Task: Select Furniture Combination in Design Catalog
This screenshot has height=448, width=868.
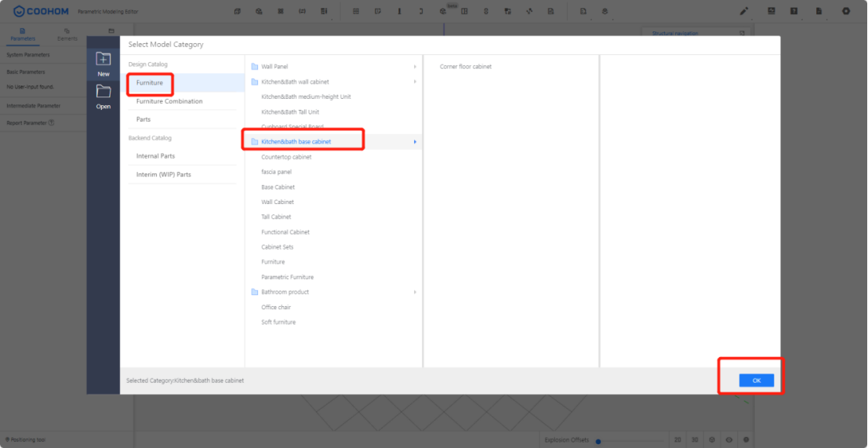Action: 169,101
